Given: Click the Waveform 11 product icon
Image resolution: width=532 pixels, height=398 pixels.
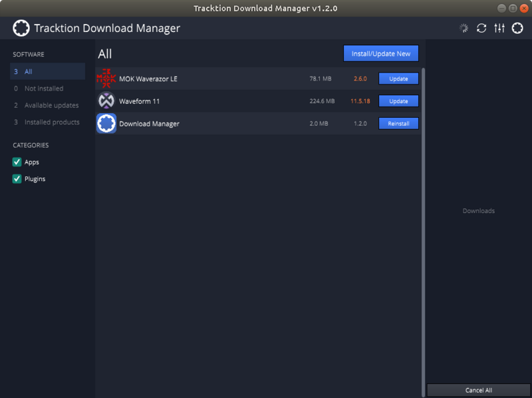Looking at the screenshot, I should tap(106, 100).
